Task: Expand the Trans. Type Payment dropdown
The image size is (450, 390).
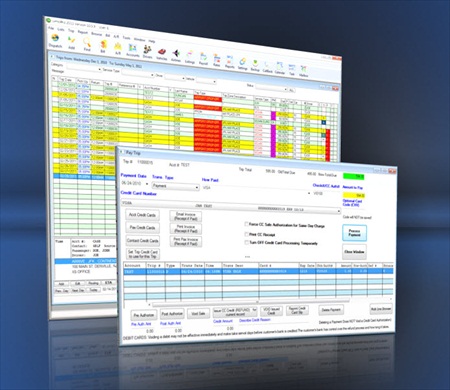Action: point(197,188)
